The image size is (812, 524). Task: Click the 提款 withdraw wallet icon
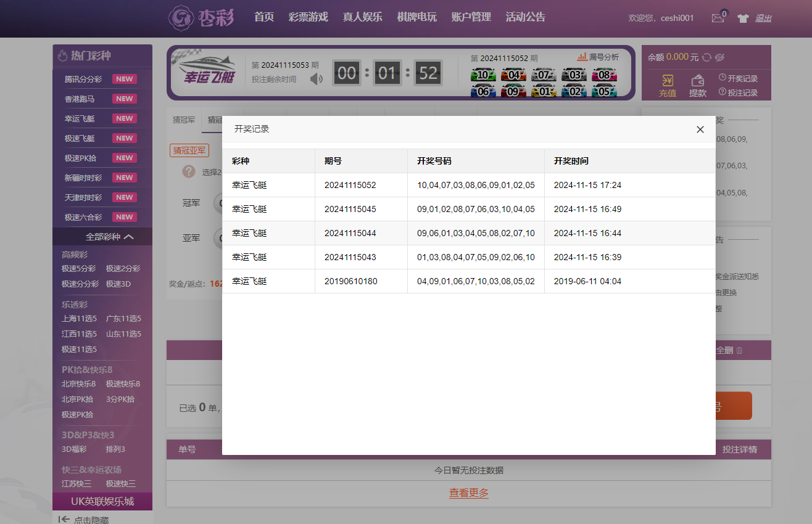pos(698,81)
